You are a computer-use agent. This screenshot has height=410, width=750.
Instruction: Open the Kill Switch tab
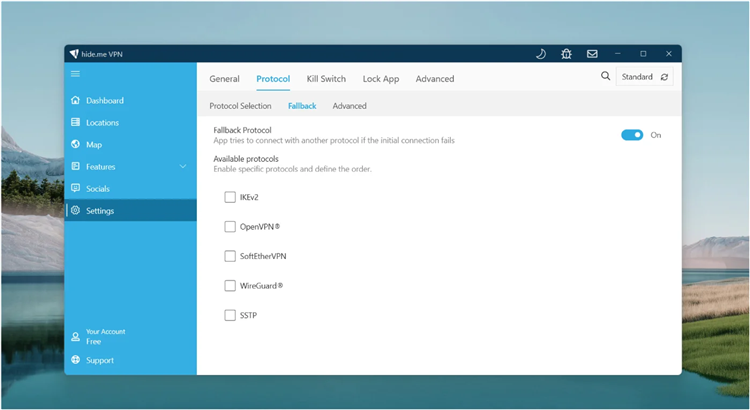point(326,79)
